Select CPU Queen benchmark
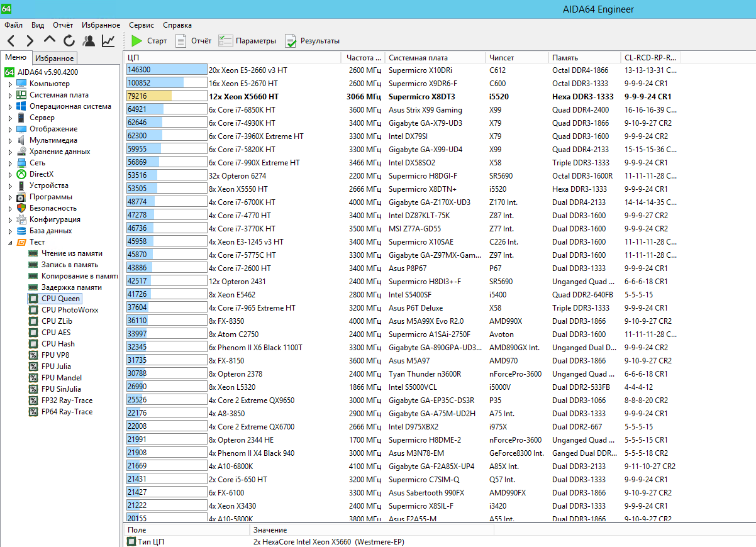 (x=60, y=299)
